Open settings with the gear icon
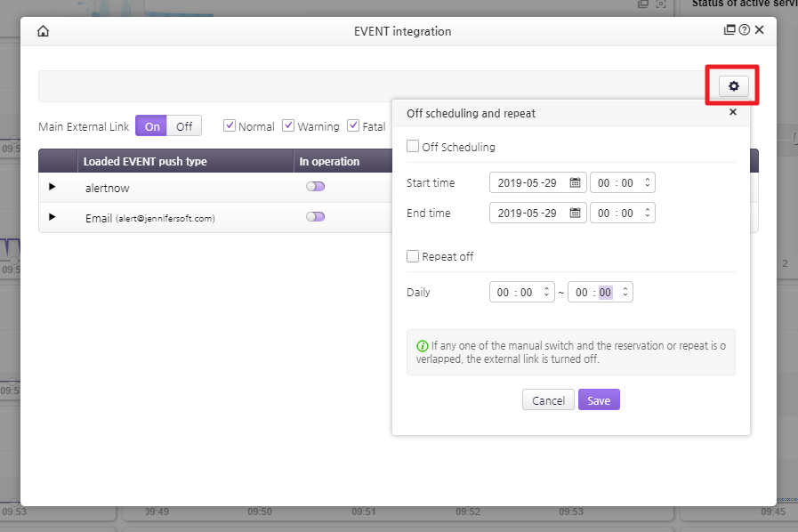Image resolution: width=798 pixels, height=532 pixels. click(x=734, y=85)
